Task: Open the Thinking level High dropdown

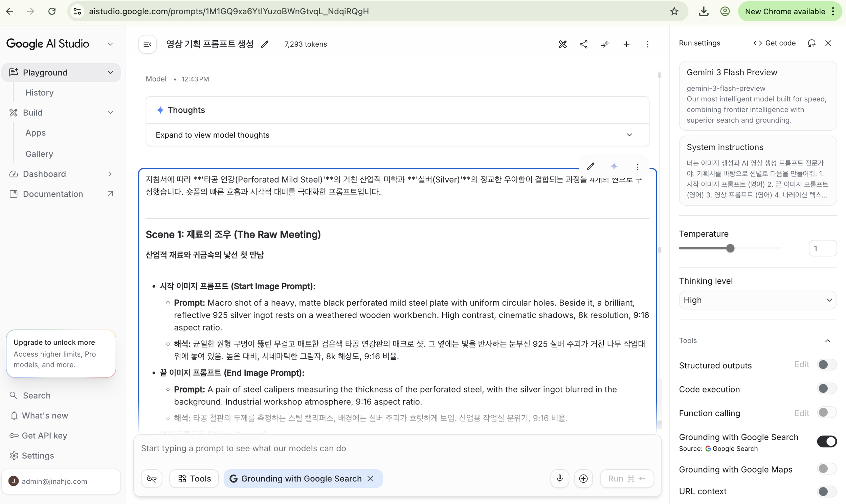Action: pyautogui.click(x=757, y=300)
